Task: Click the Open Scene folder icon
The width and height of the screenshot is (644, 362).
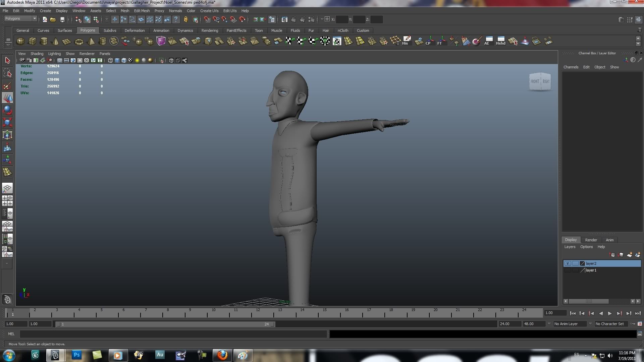Action: click(x=53, y=20)
